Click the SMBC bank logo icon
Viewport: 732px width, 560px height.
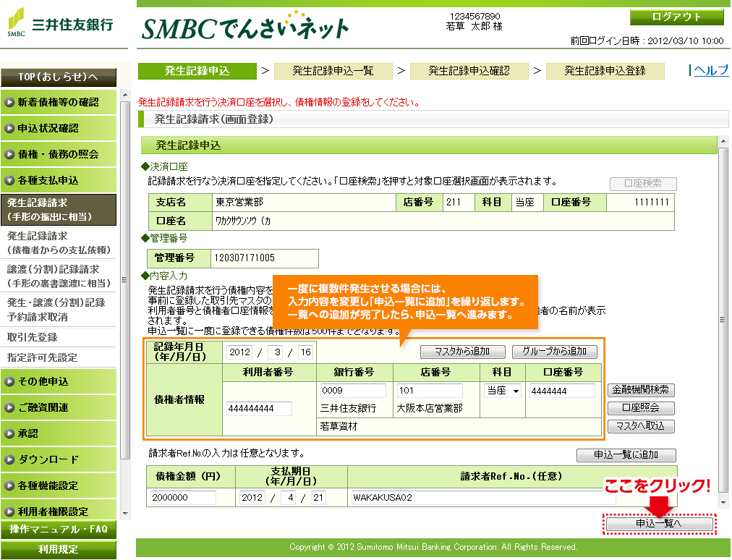click(16, 22)
